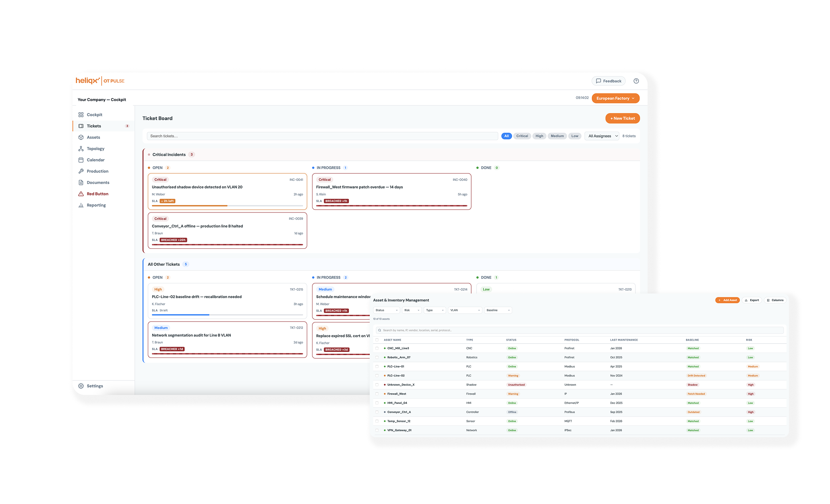830x504 pixels.
Task: Open the Reporting bar chart icon
Action: 81,205
